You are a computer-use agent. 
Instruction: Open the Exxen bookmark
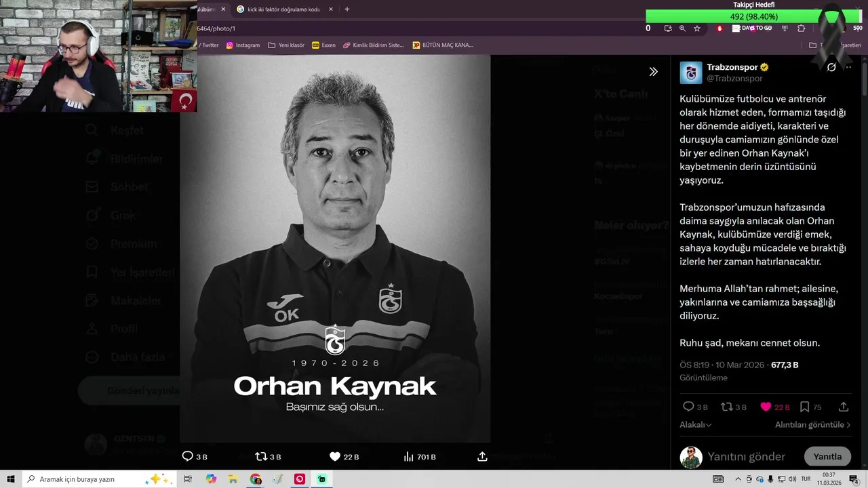(323, 45)
